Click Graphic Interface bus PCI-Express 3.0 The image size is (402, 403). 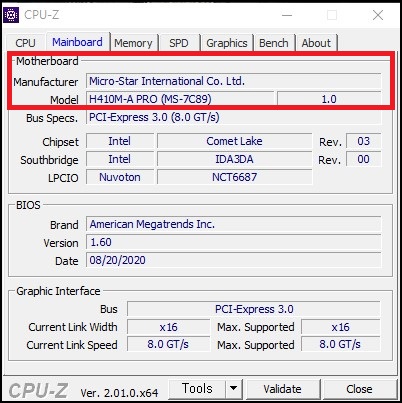click(x=254, y=309)
